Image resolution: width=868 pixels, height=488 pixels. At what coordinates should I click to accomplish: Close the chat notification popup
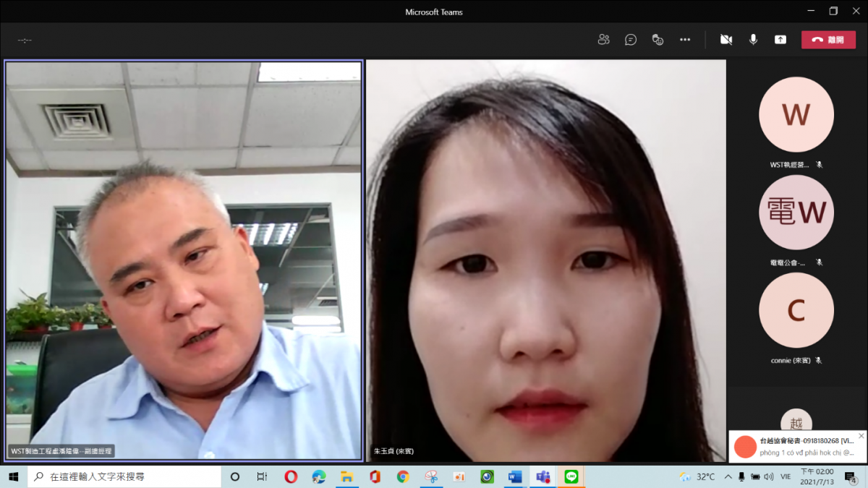(x=860, y=437)
